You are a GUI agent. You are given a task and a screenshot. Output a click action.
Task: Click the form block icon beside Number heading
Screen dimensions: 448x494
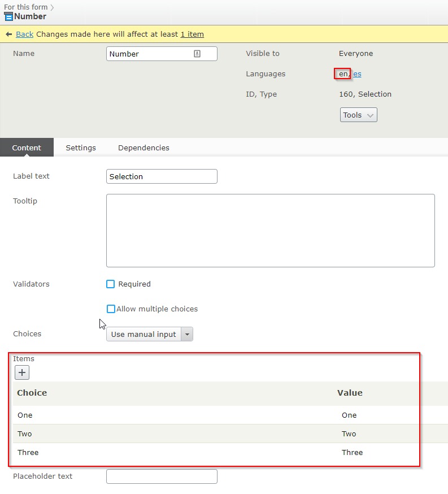[8, 16]
